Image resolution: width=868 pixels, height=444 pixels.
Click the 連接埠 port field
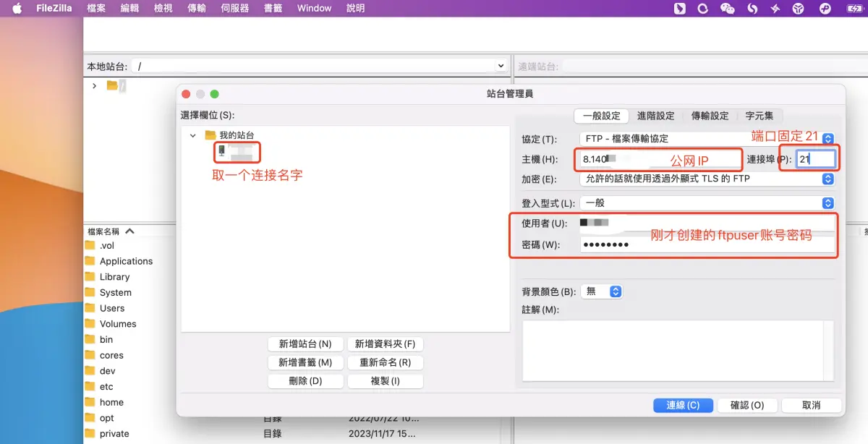(815, 159)
